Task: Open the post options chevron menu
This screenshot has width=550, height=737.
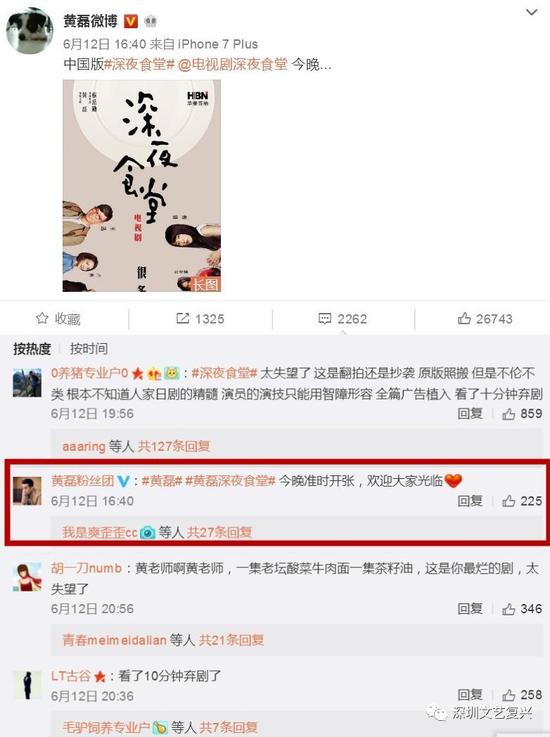Action: click(531, 12)
